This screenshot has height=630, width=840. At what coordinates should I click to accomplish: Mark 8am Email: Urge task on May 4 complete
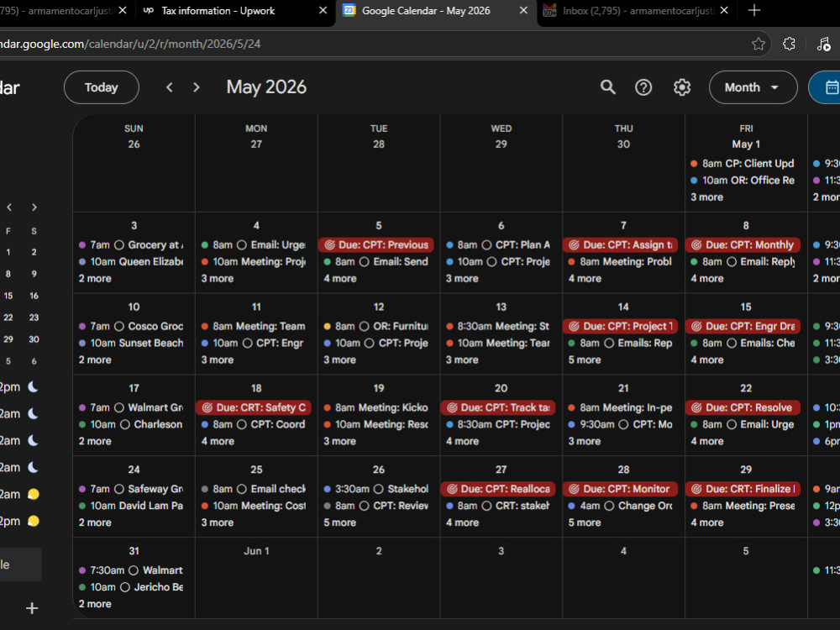pos(242,244)
